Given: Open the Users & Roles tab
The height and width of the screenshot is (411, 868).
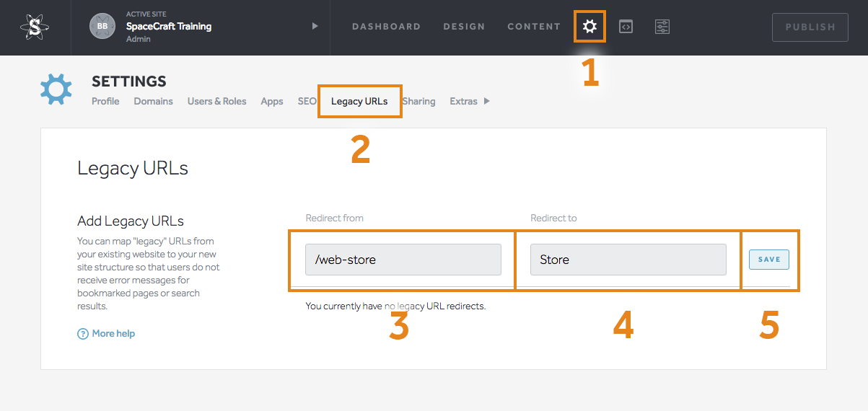Looking at the screenshot, I should (216, 102).
